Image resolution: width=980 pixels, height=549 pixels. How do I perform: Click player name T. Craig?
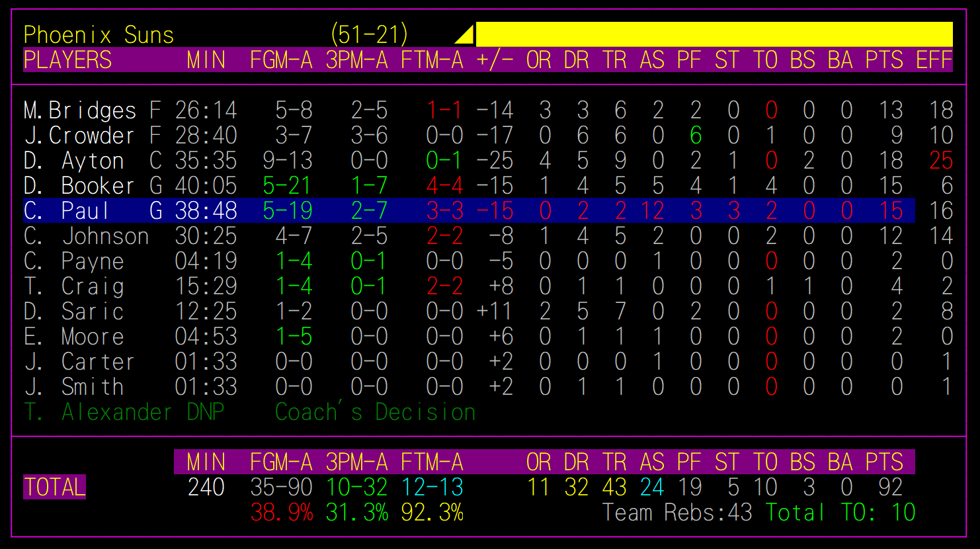(x=74, y=286)
